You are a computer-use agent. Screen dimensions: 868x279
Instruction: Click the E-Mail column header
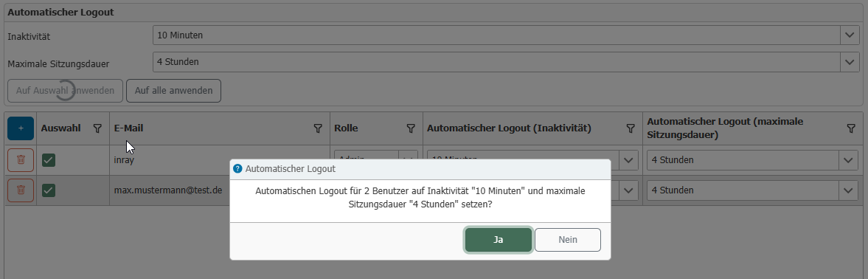pos(219,128)
